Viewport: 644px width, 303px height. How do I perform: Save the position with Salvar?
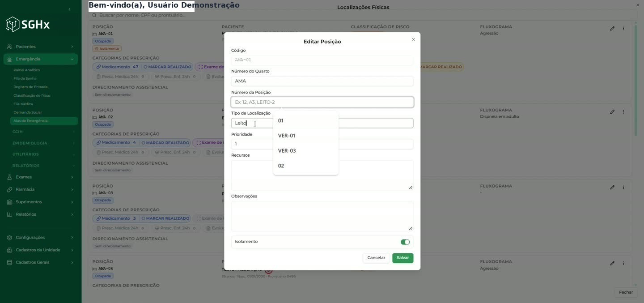[x=403, y=258]
